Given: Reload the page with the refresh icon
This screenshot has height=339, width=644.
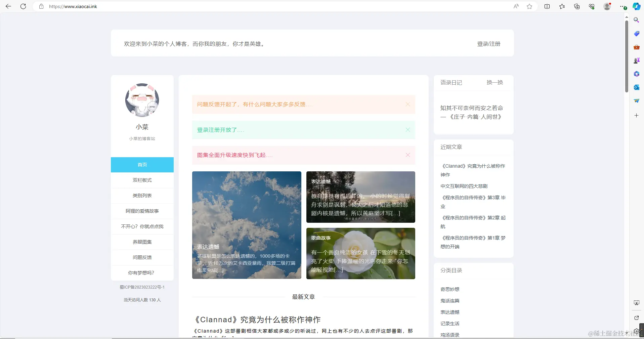Looking at the screenshot, I should (23, 6).
